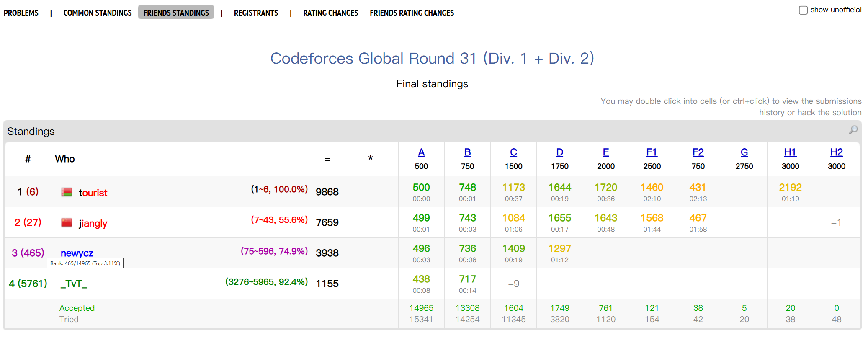This screenshot has width=868, height=338.
Task: Go to Rating Changes tab
Action: click(330, 13)
